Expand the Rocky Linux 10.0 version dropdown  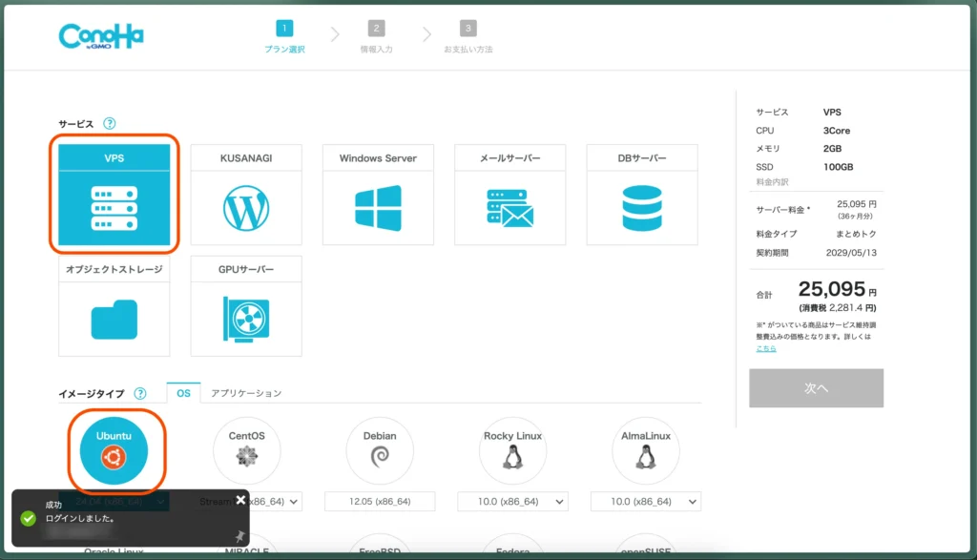[512, 502]
